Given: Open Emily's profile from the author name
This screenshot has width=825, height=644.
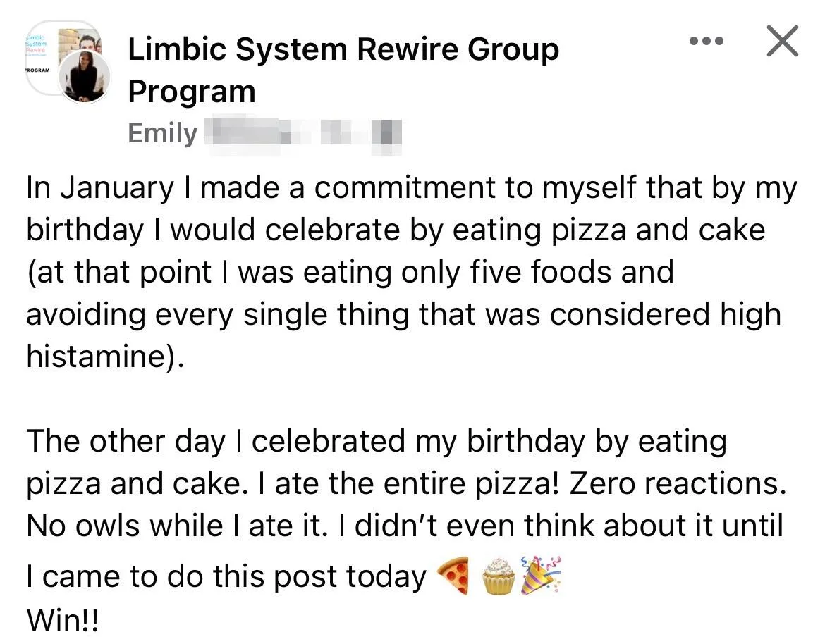Looking at the screenshot, I should pos(163,132).
